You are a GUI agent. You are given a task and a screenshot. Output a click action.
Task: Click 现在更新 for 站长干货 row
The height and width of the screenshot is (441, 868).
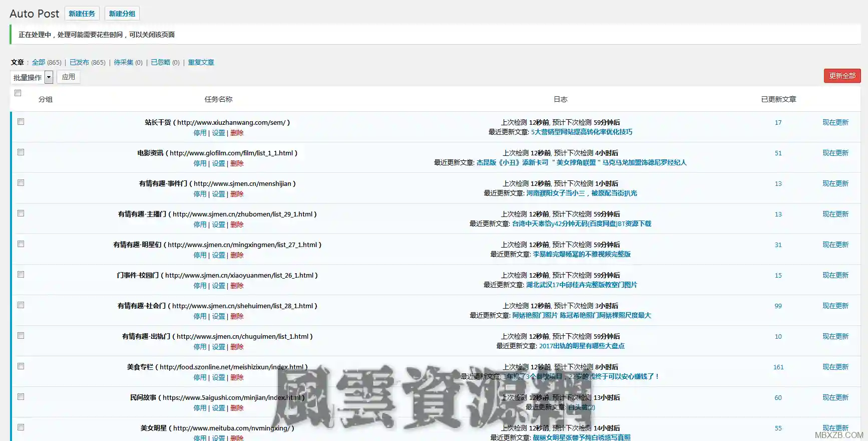(835, 122)
